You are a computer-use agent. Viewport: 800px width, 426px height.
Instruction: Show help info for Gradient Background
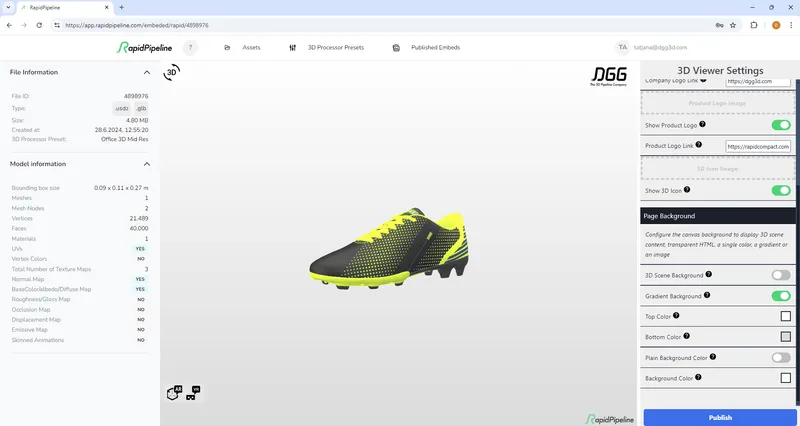pyautogui.click(x=707, y=295)
